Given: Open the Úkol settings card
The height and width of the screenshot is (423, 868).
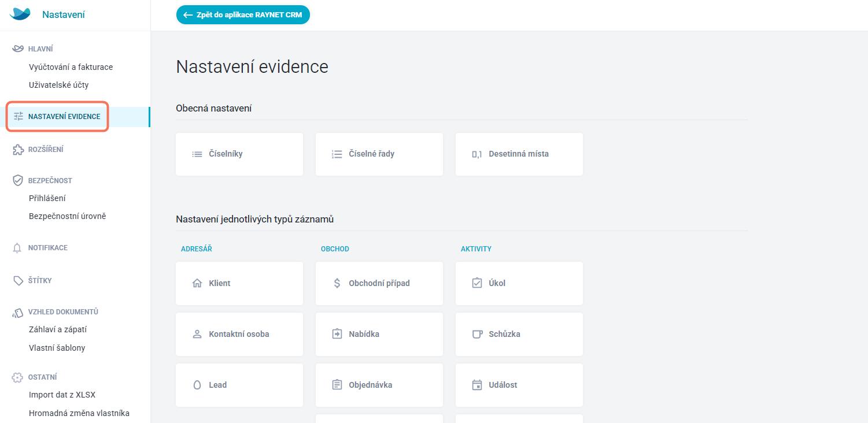Looking at the screenshot, I should pos(519,283).
